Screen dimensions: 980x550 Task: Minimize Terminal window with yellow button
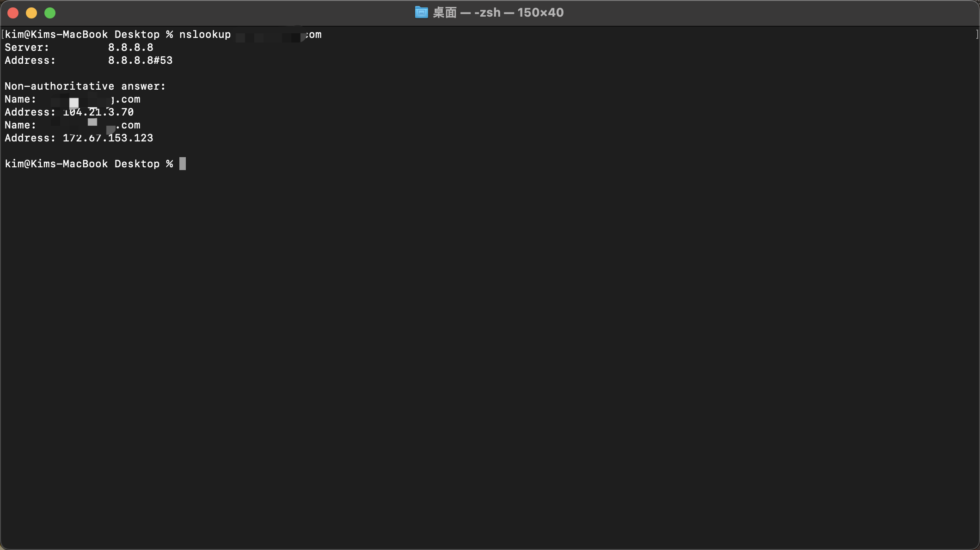(31, 13)
